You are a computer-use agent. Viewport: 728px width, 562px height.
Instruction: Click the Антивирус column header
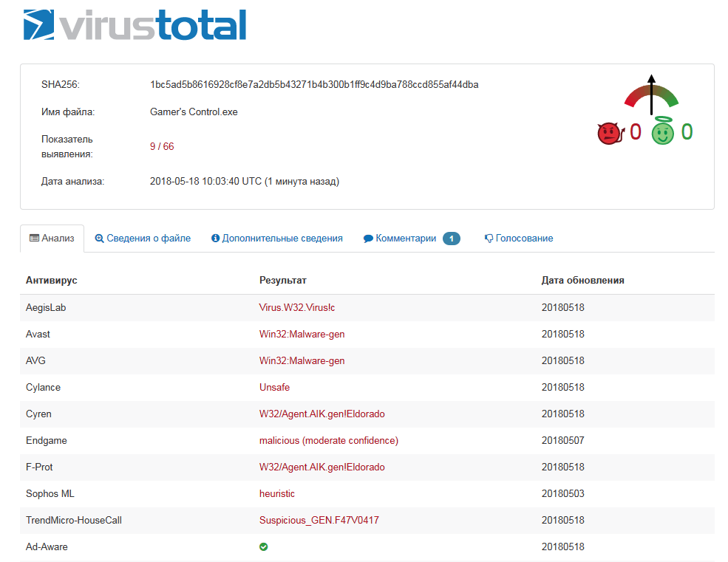52,281
